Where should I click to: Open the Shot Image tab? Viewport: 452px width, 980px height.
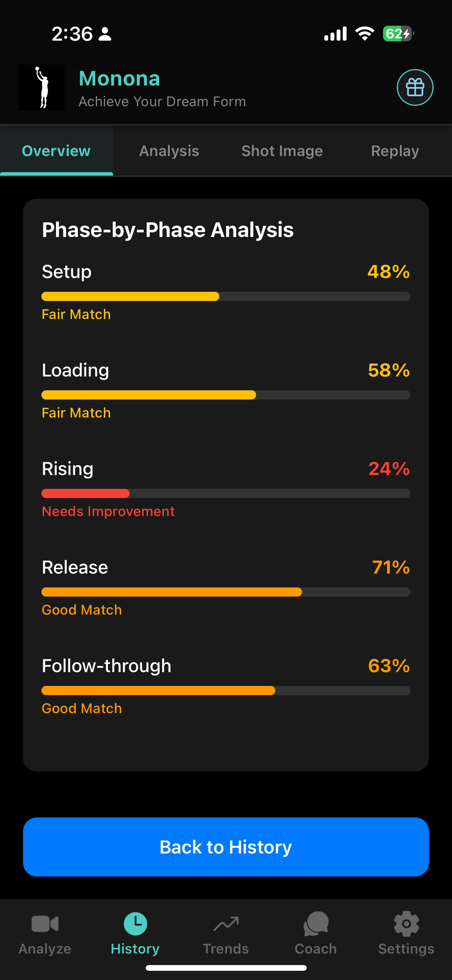[282, 151]
